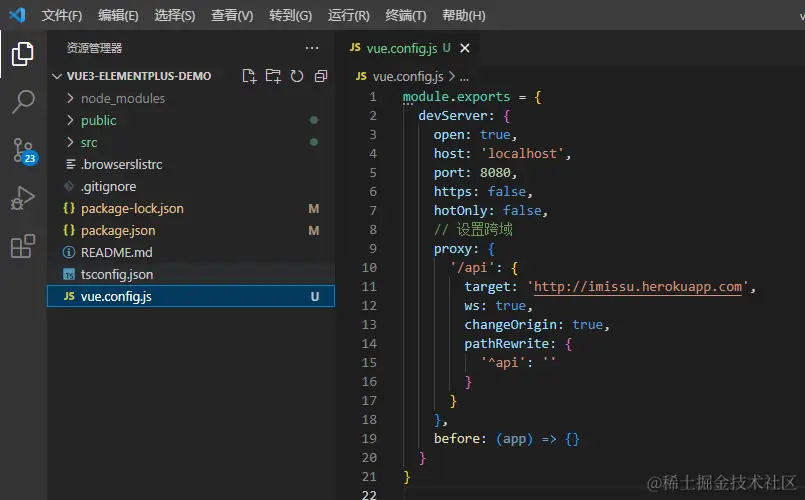Open explorer more actions ellipsis
Screen dimensions: 805x500
tap(312, 48)
